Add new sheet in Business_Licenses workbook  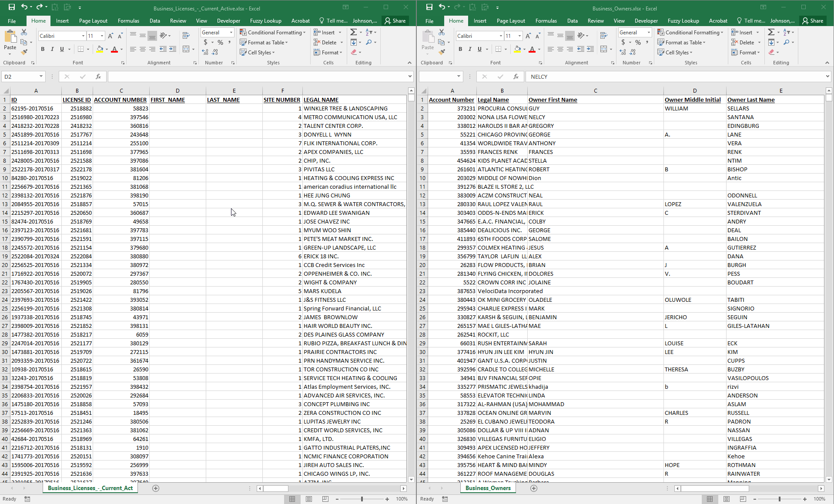pos(156,488)
